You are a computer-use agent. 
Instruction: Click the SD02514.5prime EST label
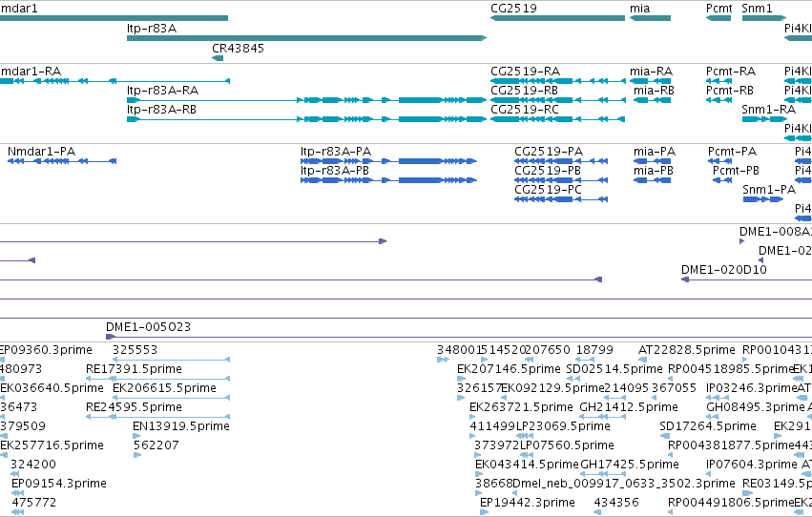614,369
